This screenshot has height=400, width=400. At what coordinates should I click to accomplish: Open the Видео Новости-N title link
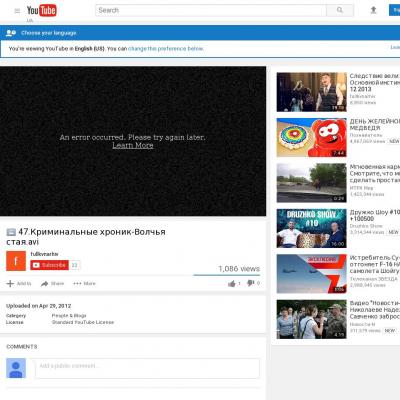(375, 310)
